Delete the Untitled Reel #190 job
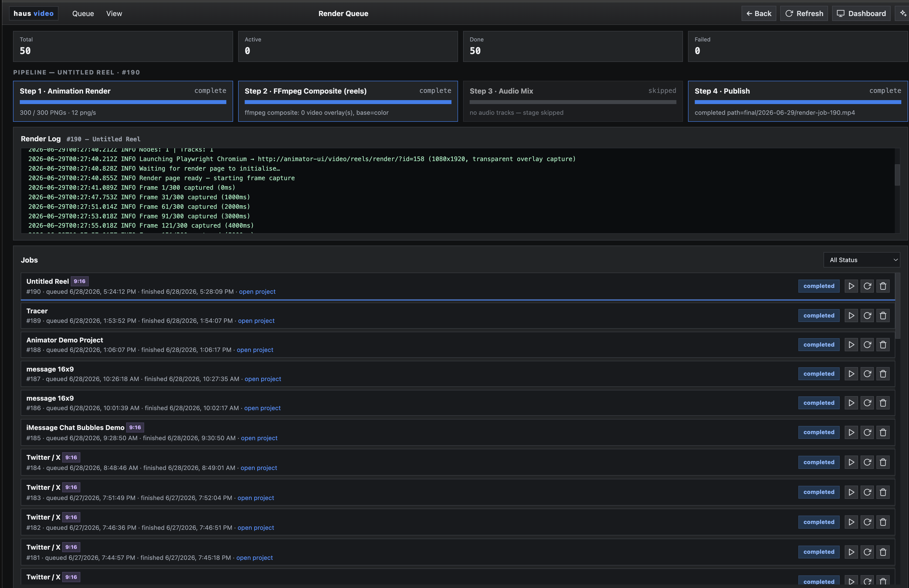 pos(883,286)
